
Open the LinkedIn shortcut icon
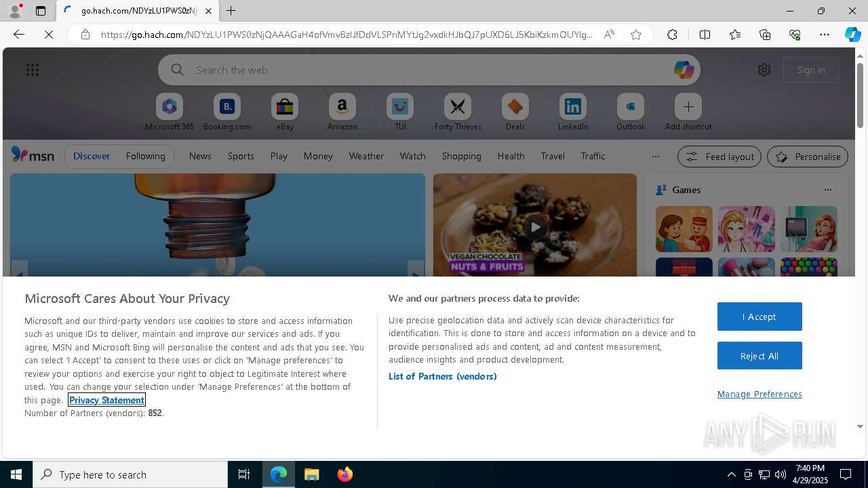tap(573, 106)
